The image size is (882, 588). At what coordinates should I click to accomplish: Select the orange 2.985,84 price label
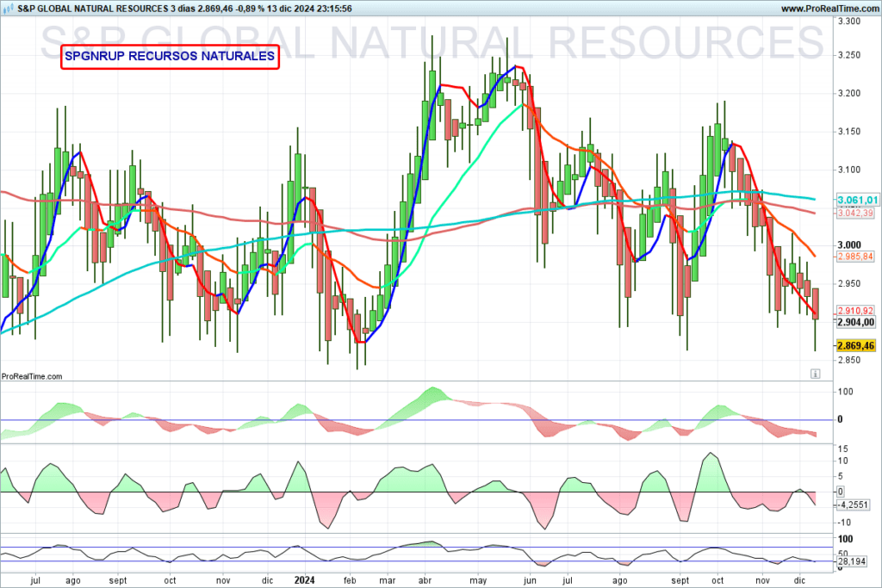pos(855,257)
